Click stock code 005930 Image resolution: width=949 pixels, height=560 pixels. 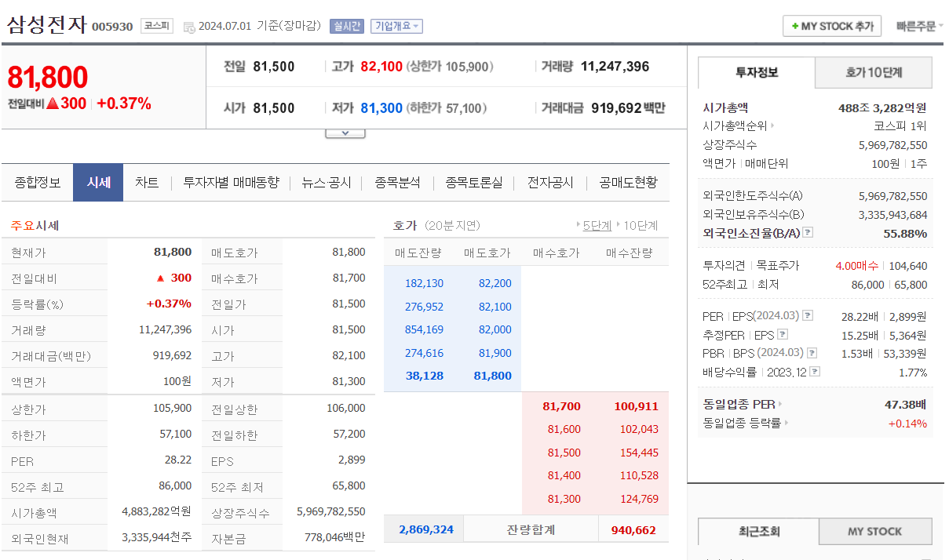pos(112,27)
